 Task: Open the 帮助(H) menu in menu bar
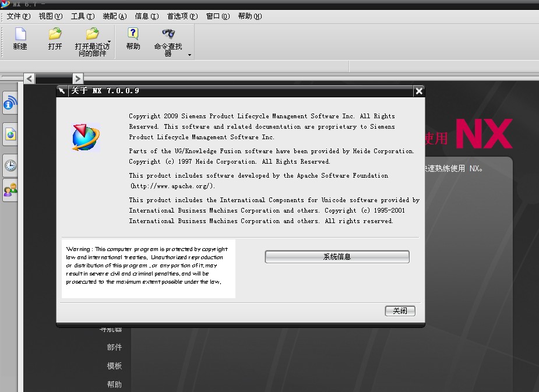[249, 16]
